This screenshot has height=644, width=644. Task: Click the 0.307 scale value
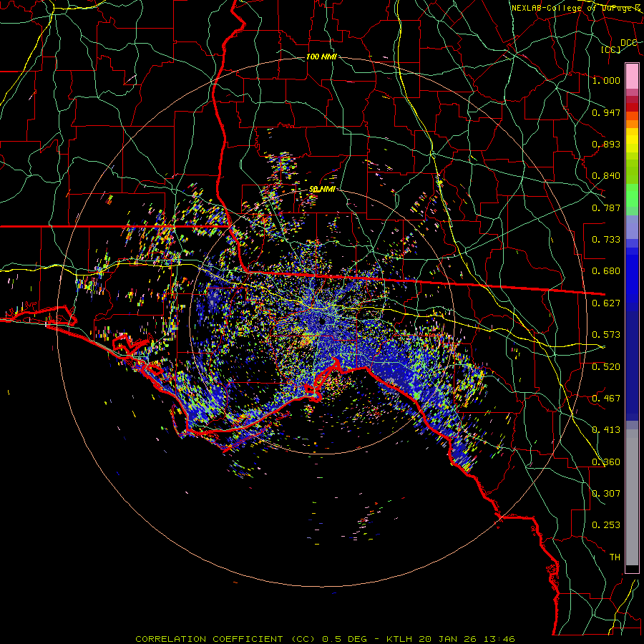(606, 494)
